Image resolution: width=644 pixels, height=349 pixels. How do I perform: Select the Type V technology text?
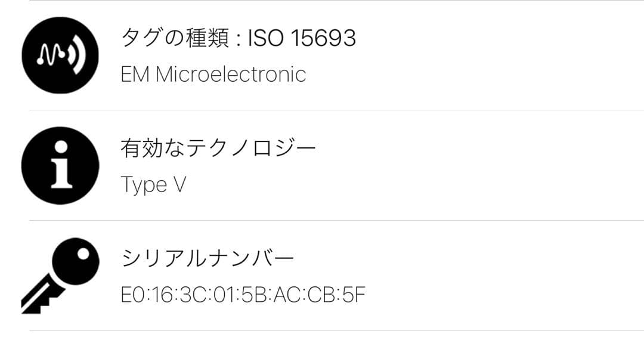click(153, 184)
